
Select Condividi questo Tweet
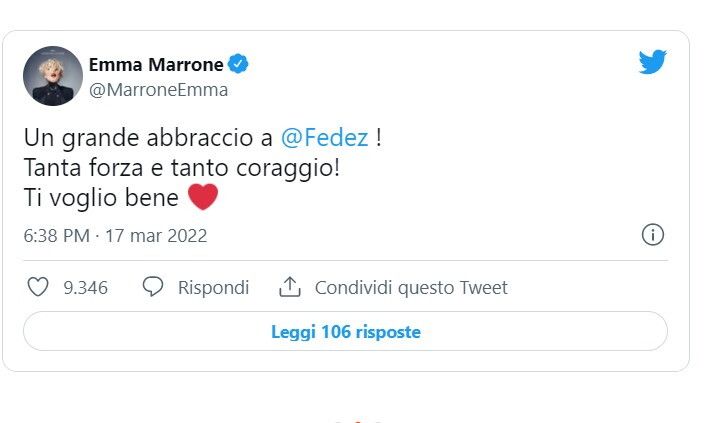[411, 288]
